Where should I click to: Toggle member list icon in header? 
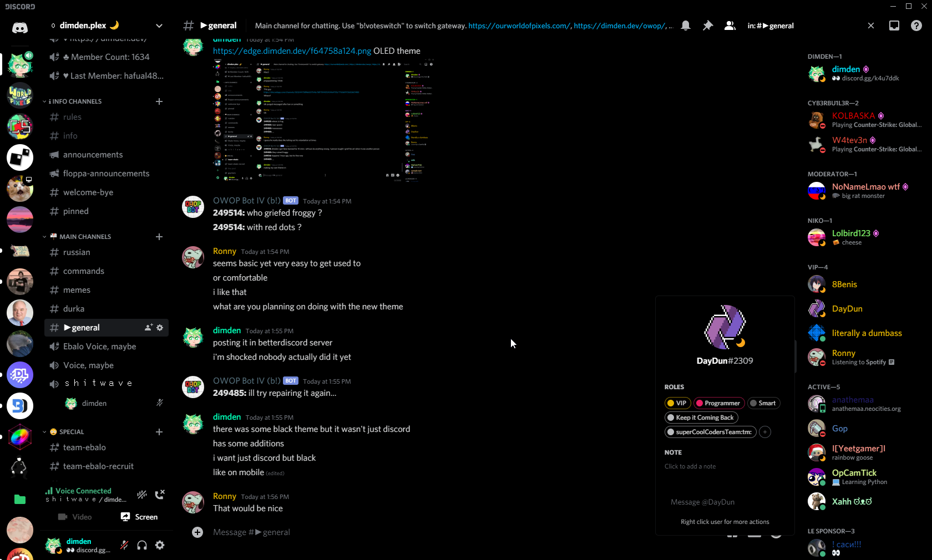(730, 26)
